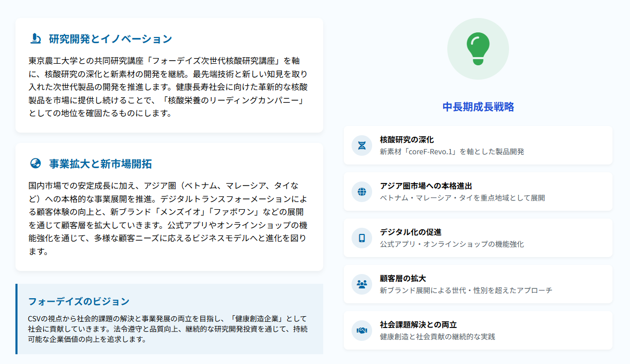Click the text 公式アプリ・オンラインショップの機能強化
630x364 pixels.
pos(452,244)
